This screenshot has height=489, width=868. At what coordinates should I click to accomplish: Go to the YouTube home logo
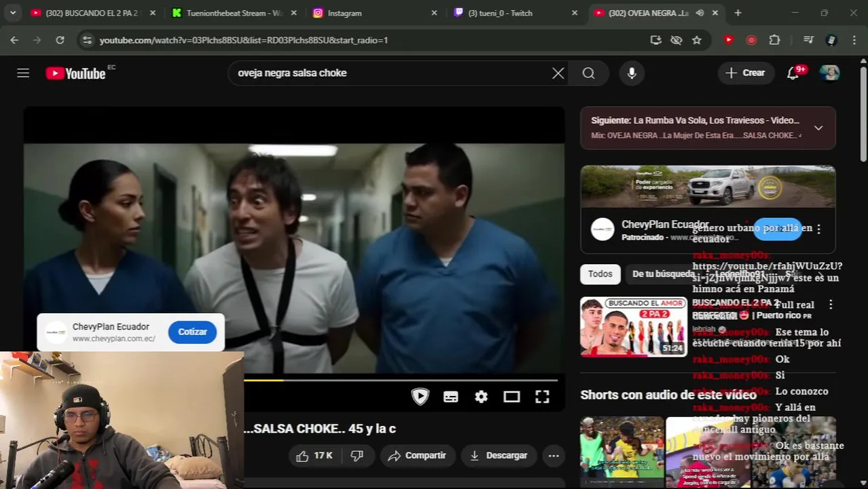(75, 73)
